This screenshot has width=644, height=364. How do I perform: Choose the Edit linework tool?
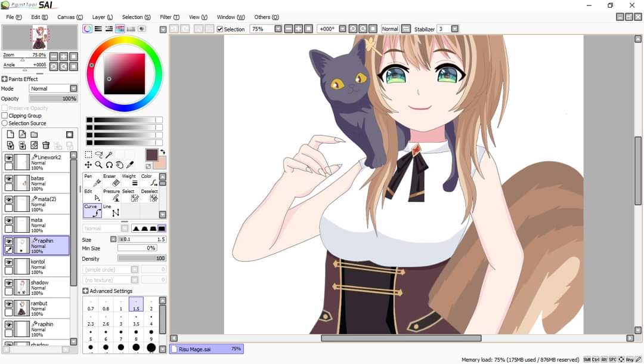click(x=92, y=195)
